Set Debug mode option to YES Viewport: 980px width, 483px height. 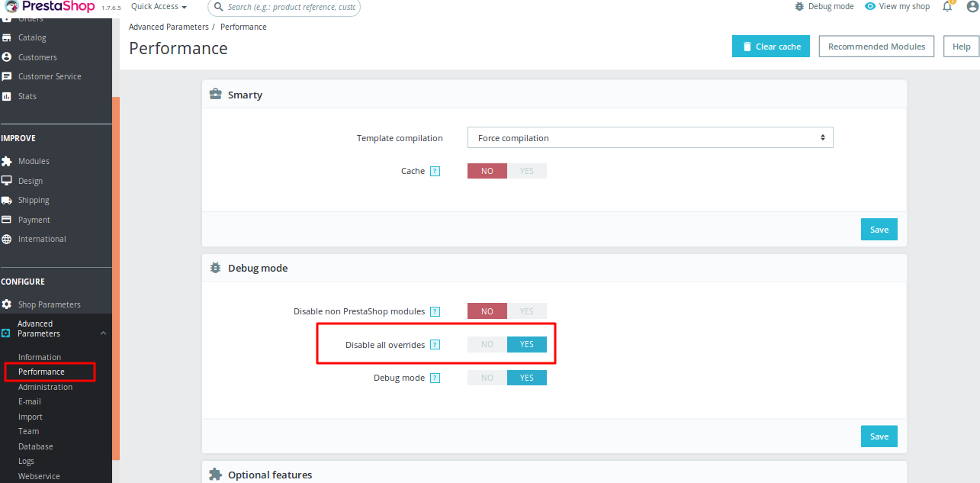(x=527, y=378)
